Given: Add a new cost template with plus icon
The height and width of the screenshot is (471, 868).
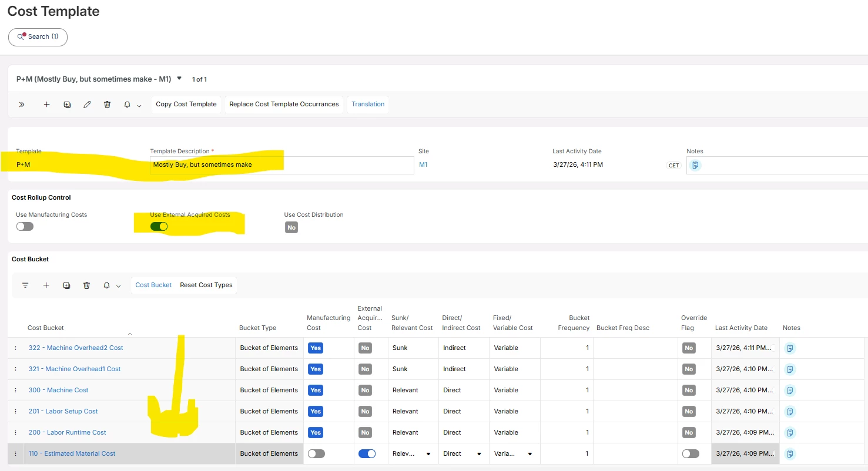Looking at the screenshot, I should [x=46, y=105].
